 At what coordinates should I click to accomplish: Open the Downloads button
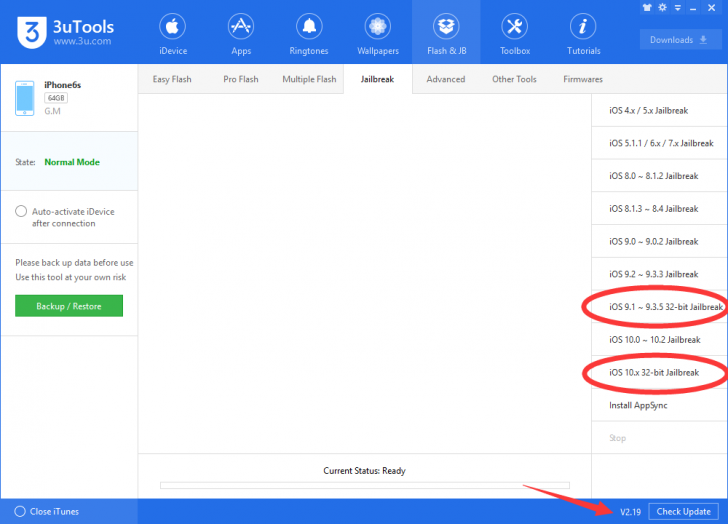679,40
